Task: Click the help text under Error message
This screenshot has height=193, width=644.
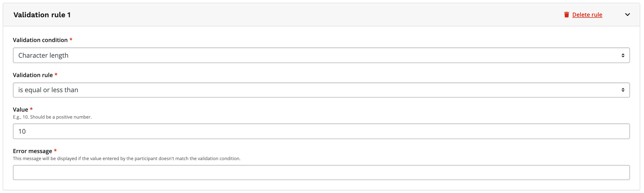Action: [127, 158]
